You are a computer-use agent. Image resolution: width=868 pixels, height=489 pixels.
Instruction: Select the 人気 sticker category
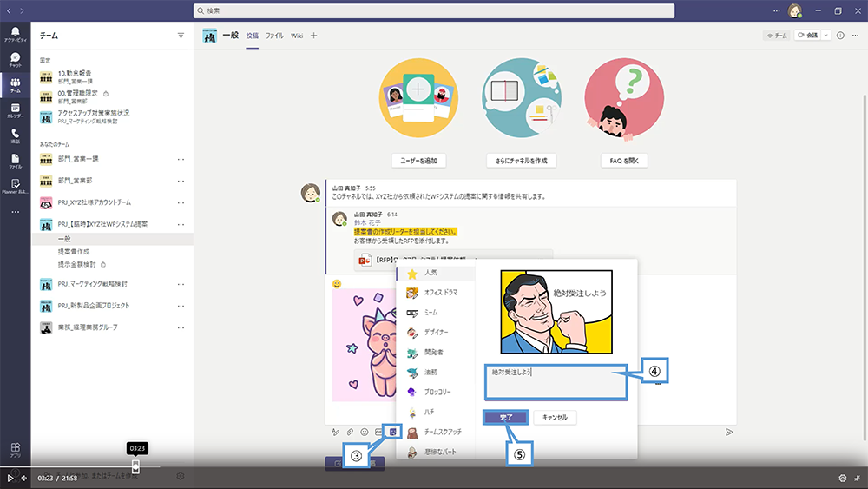[436, 273]
